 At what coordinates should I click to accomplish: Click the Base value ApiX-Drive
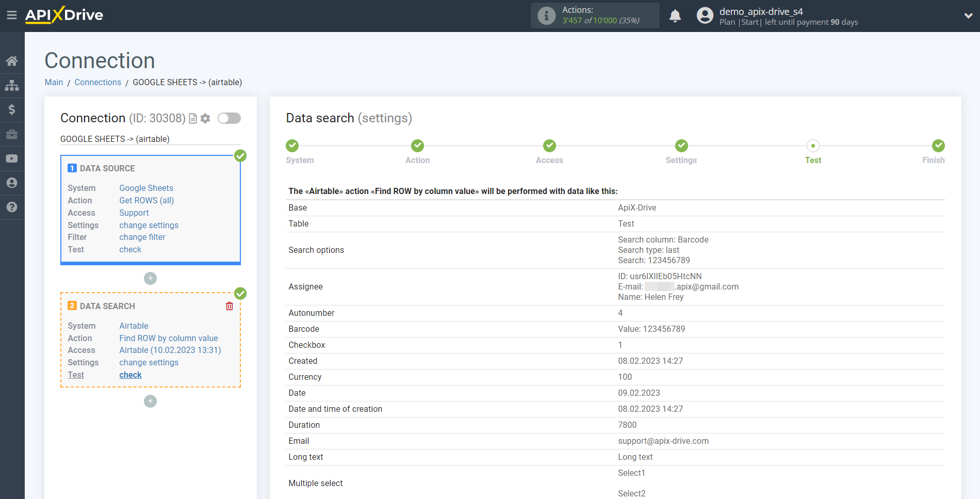tap(637, 207)
